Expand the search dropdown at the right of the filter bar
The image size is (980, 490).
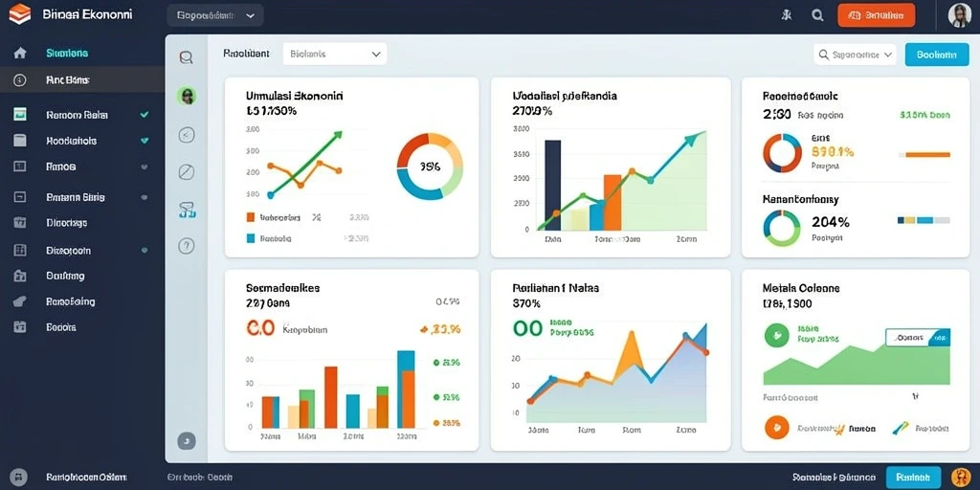(x=855, y=55)
